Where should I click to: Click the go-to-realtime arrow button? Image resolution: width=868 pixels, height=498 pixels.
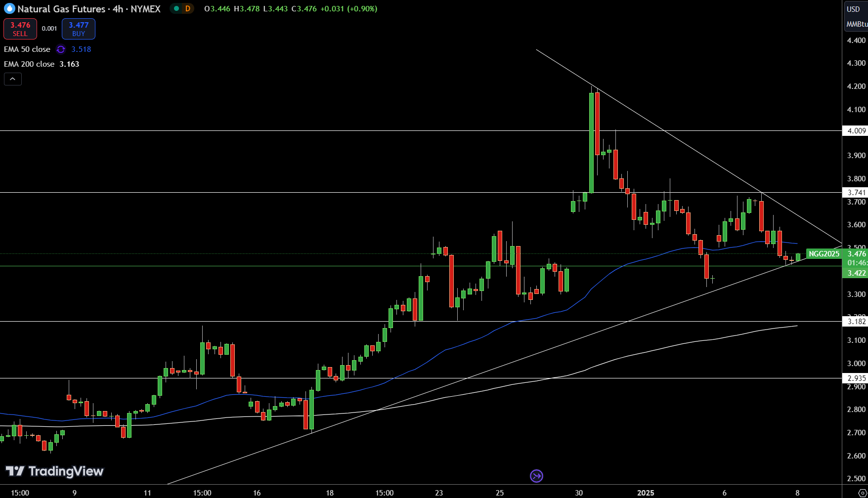coord(536,476)
